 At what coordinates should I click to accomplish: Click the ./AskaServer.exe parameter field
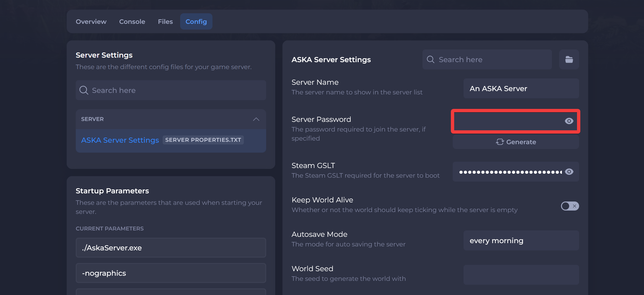pyautogui.click(x=171, y=248)
